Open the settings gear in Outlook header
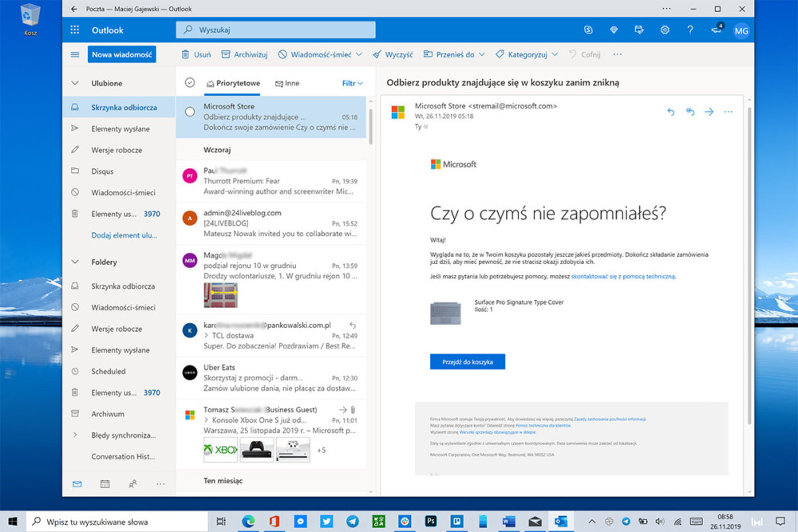 pos(665,30)
